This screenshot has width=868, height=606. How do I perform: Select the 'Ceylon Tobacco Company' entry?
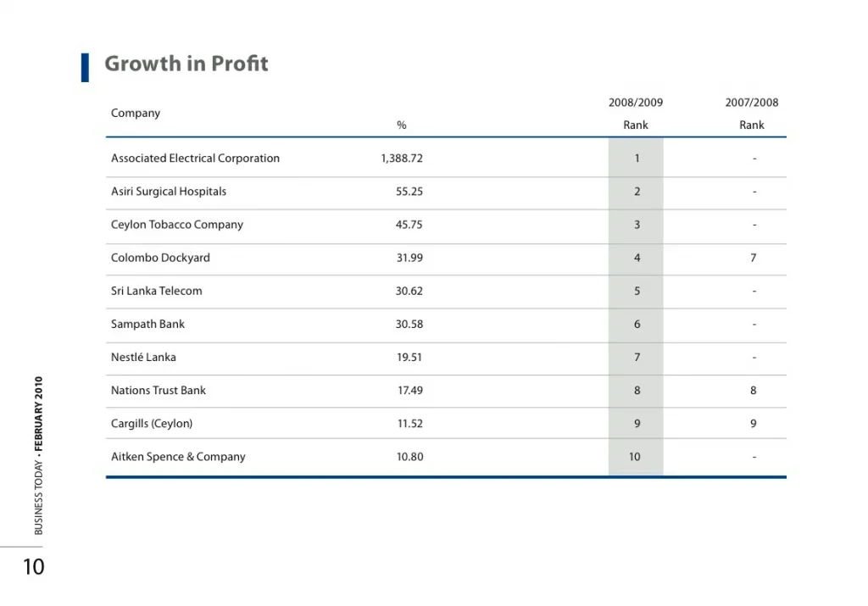pos(177,225)
